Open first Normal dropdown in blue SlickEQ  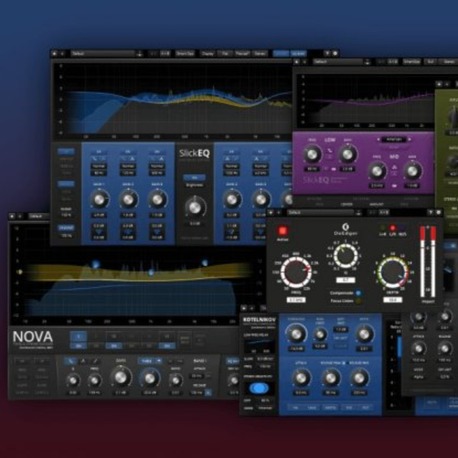point(99,166)
